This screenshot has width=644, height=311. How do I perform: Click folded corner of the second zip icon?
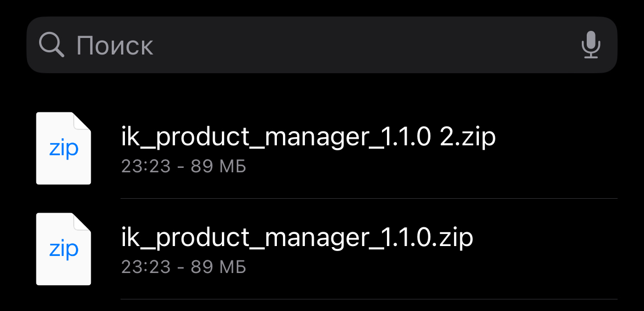click(x=83, y=221)
